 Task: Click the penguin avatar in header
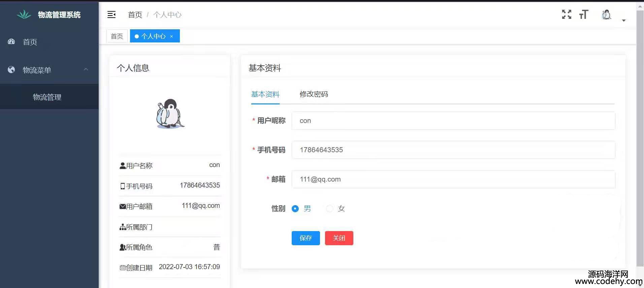[x=606, y=14]
